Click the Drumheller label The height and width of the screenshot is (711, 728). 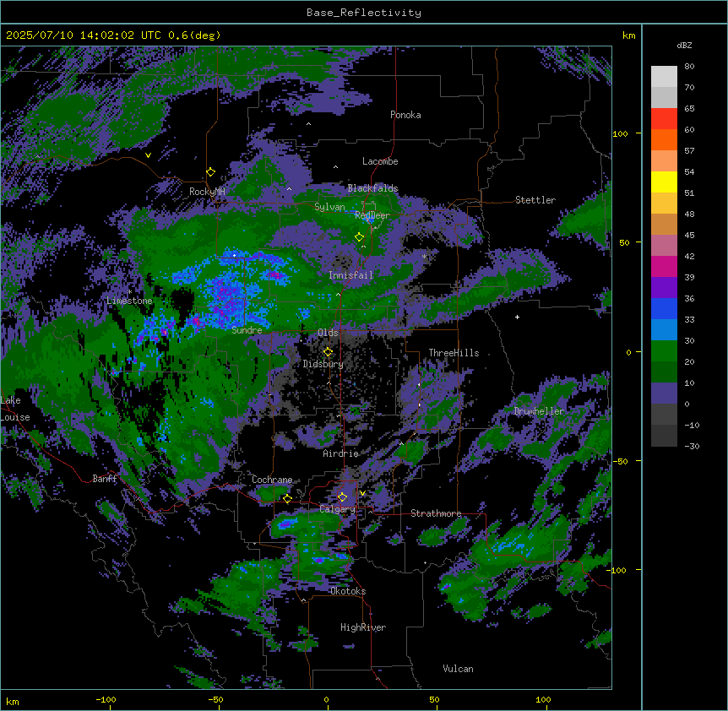(x=539, y=411)
